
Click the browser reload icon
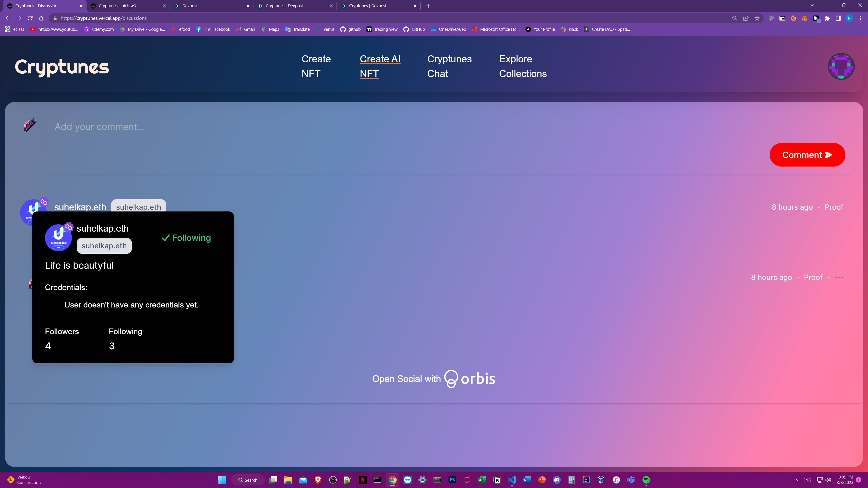pyautogui.click(x=30, y=18)
